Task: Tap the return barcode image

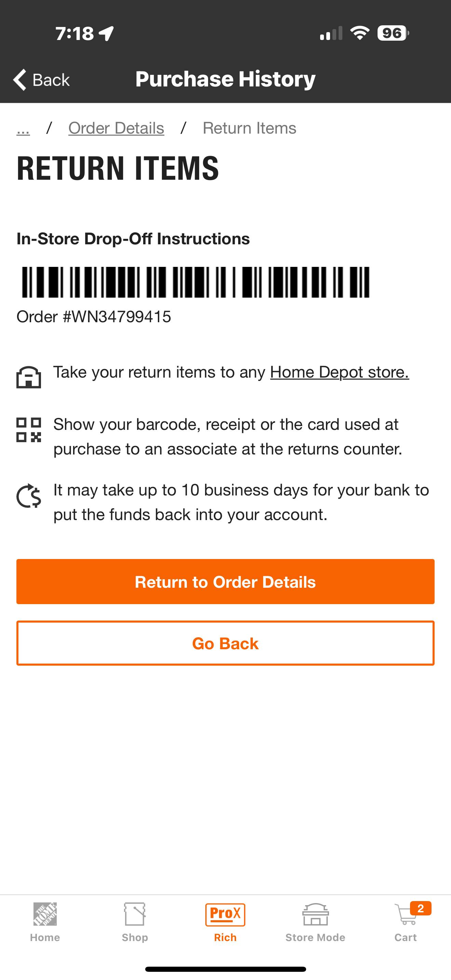Action: (195, 282)
